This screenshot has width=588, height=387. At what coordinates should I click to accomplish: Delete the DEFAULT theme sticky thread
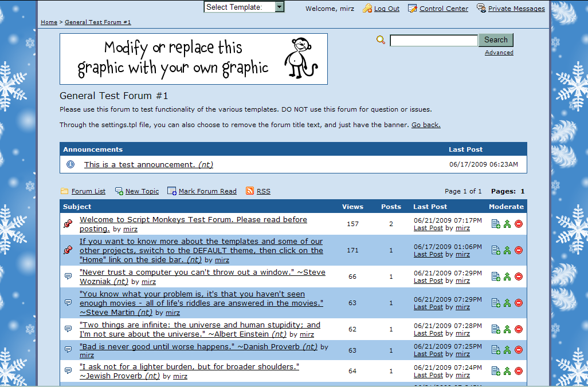[x=519, y=250]
